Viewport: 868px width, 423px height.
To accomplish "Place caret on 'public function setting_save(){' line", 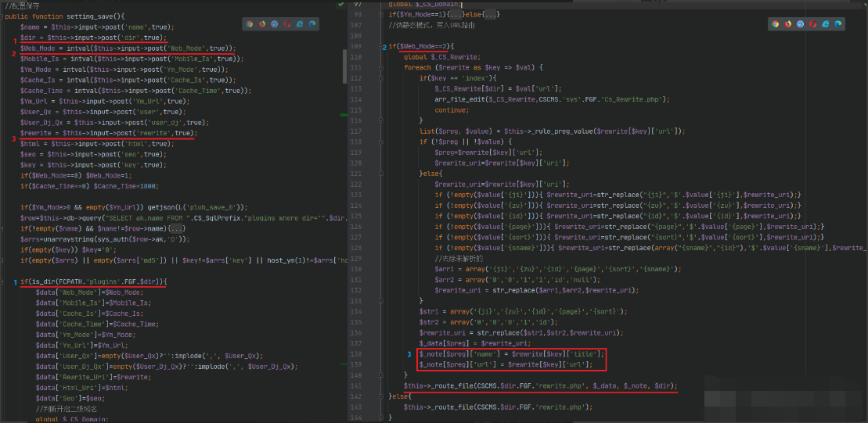I will 65,16.
